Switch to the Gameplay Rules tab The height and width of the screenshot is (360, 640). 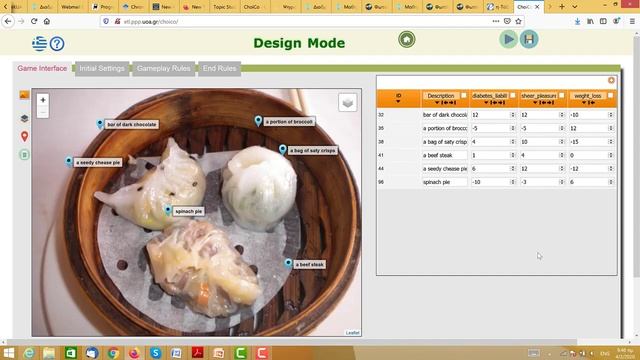(x=164, y=69)
